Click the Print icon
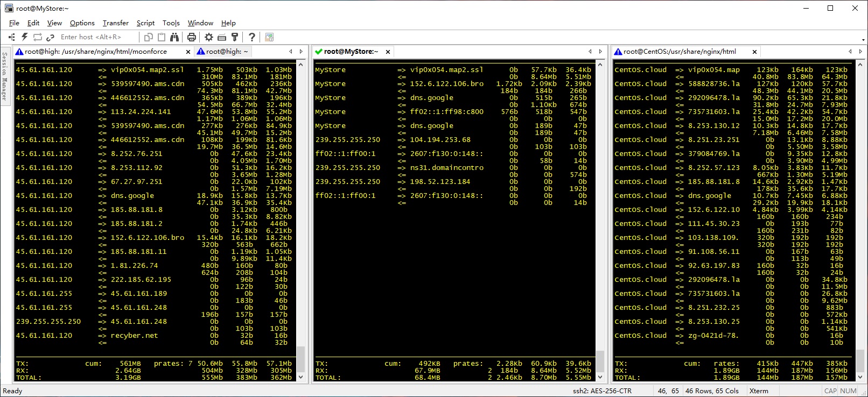This screenshot has width=868, height=397. coord(192,37)
